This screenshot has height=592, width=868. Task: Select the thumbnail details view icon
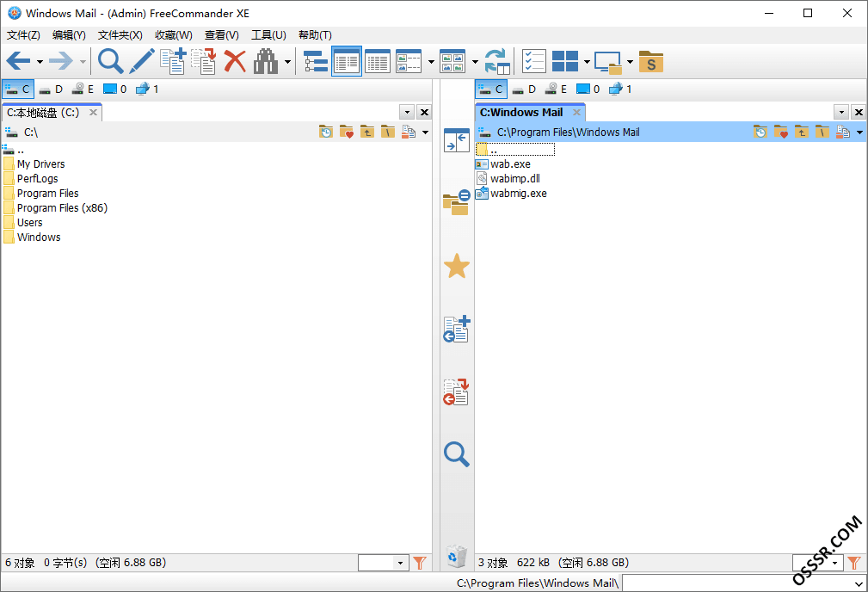409,61
